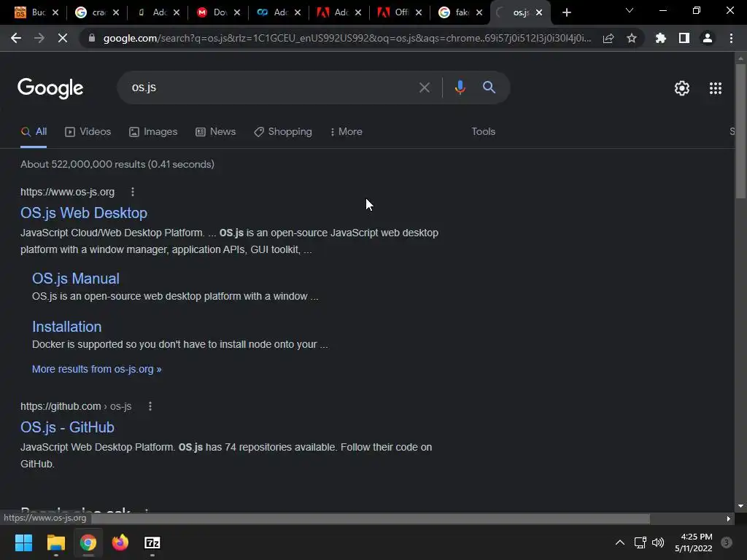747x560 pixels.
Task: Select the All results tab
Action: [34, 132]
